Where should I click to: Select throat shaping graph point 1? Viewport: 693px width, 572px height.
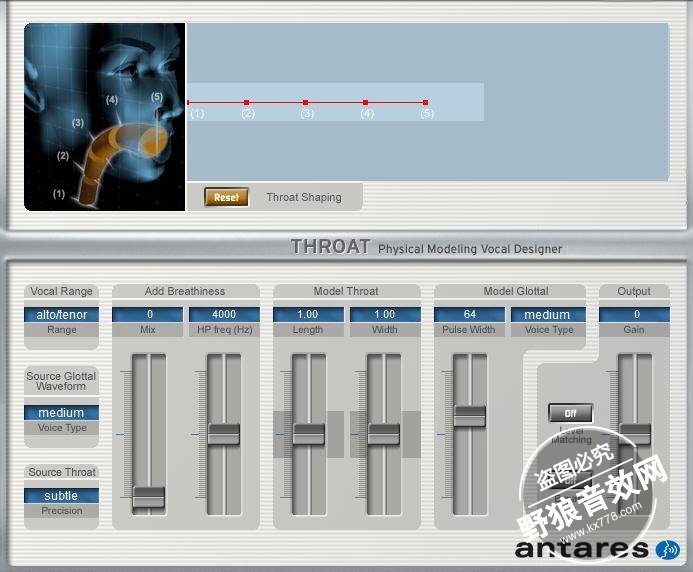(x=188, y=103)
